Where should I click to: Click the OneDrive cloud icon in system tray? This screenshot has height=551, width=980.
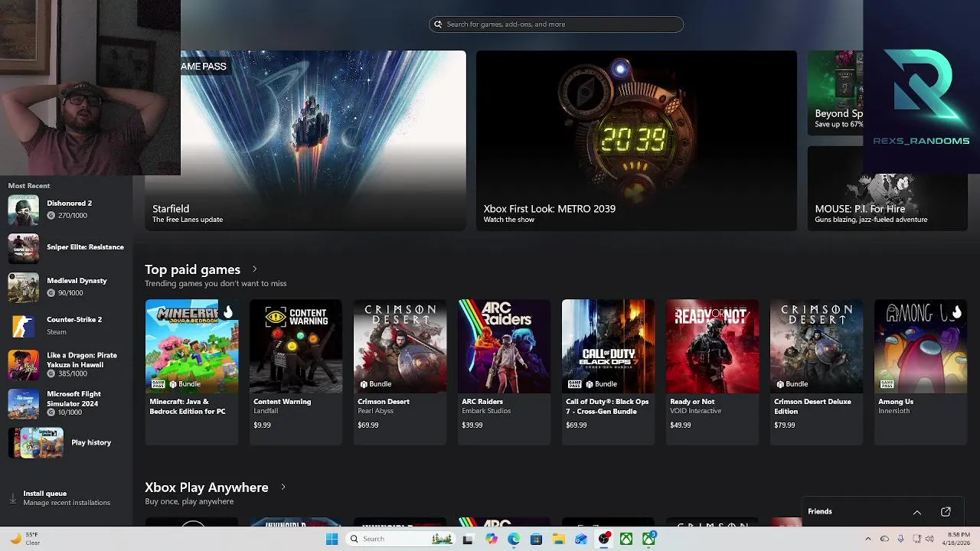(x=884, y=539)
